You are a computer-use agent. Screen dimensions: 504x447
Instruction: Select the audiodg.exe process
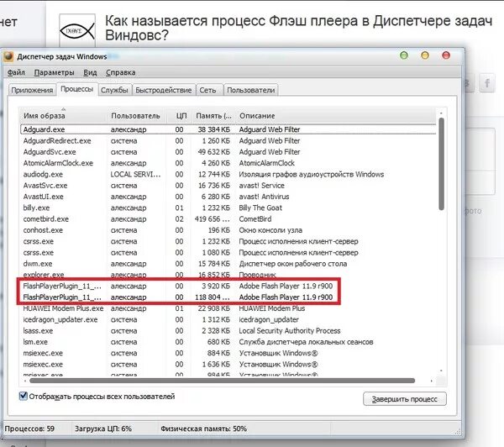[228, 174]
